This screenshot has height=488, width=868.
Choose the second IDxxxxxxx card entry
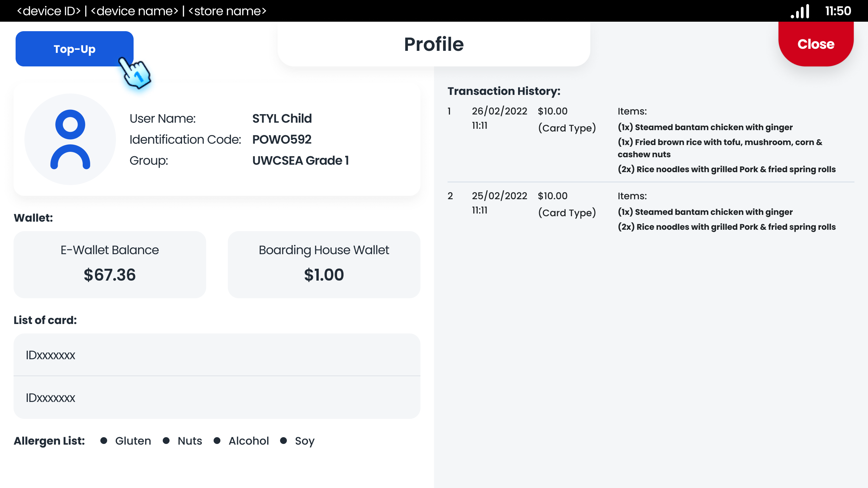coord(217,398)
